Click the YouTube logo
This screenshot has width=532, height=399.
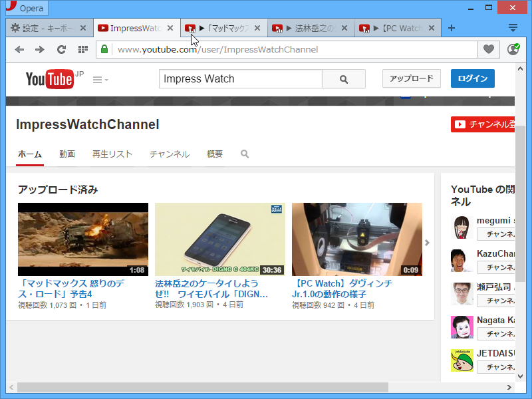click(50, 79)
